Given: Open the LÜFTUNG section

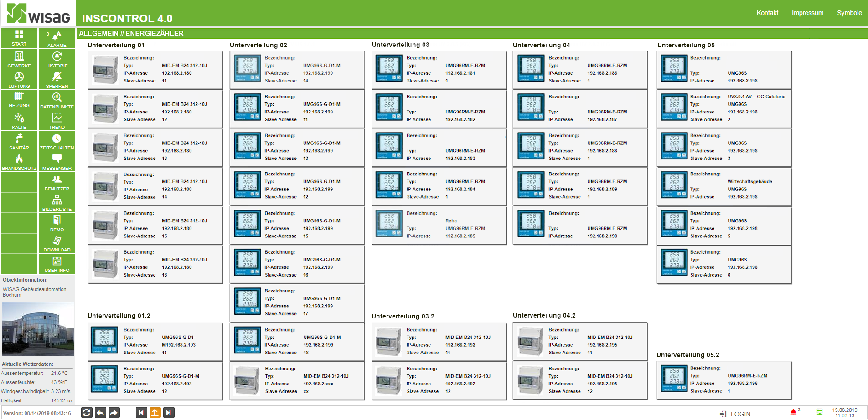Looking at the screenshot, I should tap(19, 79).
